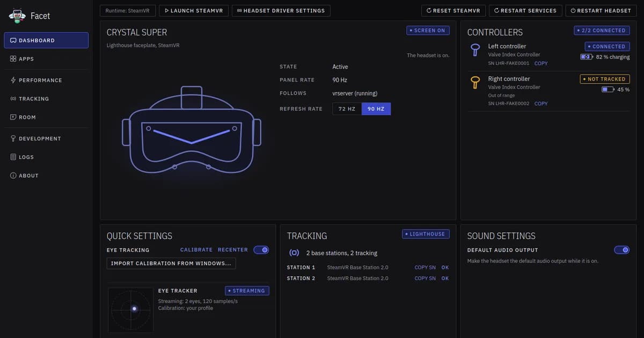
Task: Import calibration from Windows
Action: tap(171, 263)
